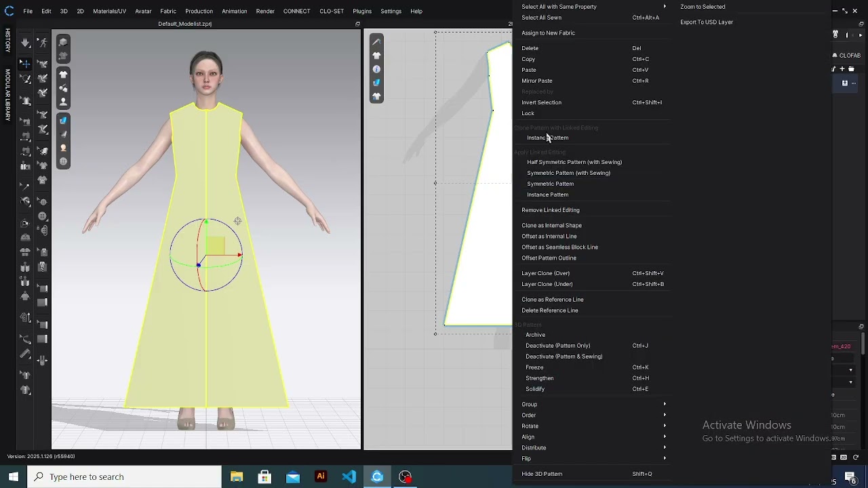The height and width of the screenshot is (488, 868).
Task: Expand the Distribute submenu
Action: (x=593, y=448)
